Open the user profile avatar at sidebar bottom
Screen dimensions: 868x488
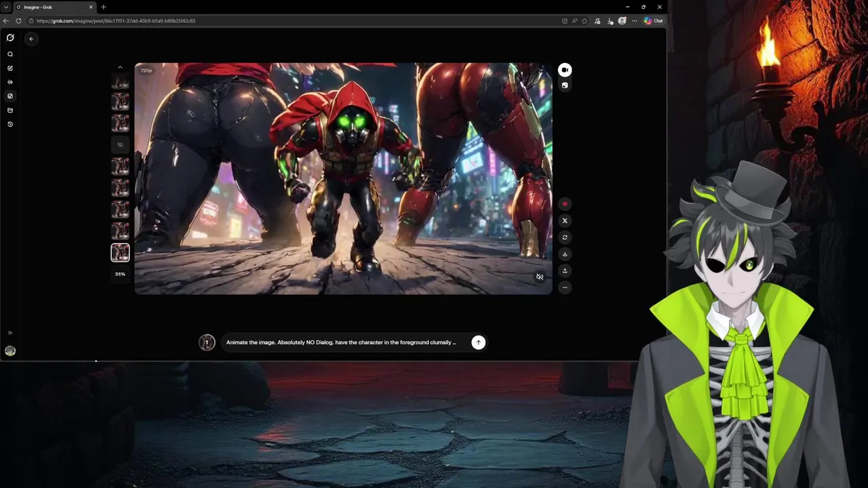click(10, 350)
